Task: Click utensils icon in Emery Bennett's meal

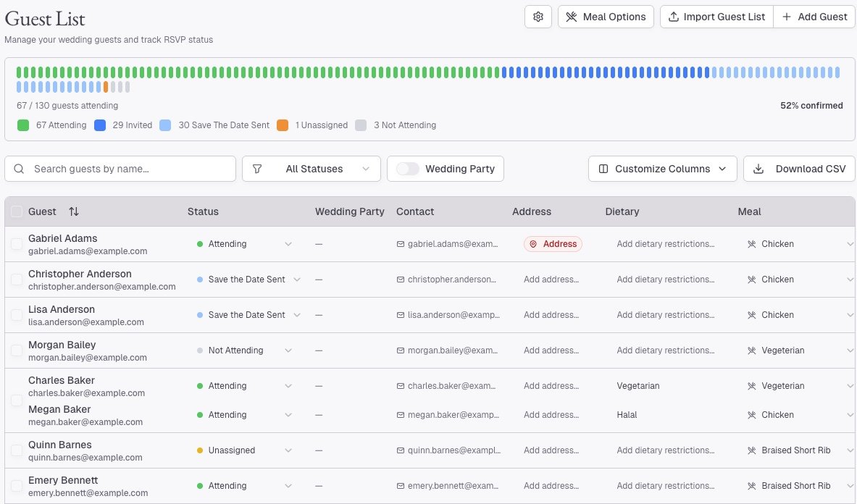Action: click(751, 486)
